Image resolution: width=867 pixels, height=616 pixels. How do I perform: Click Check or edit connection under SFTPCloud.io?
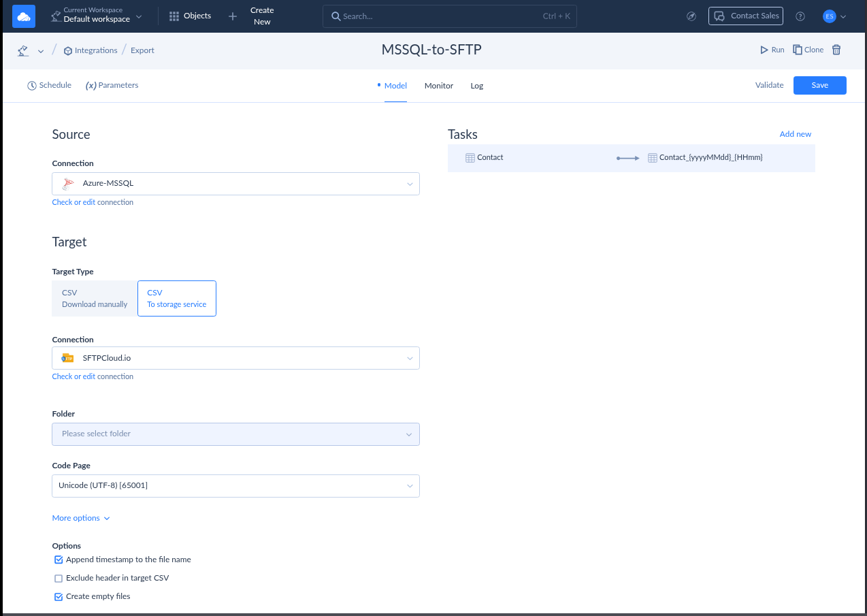[93, 376]
